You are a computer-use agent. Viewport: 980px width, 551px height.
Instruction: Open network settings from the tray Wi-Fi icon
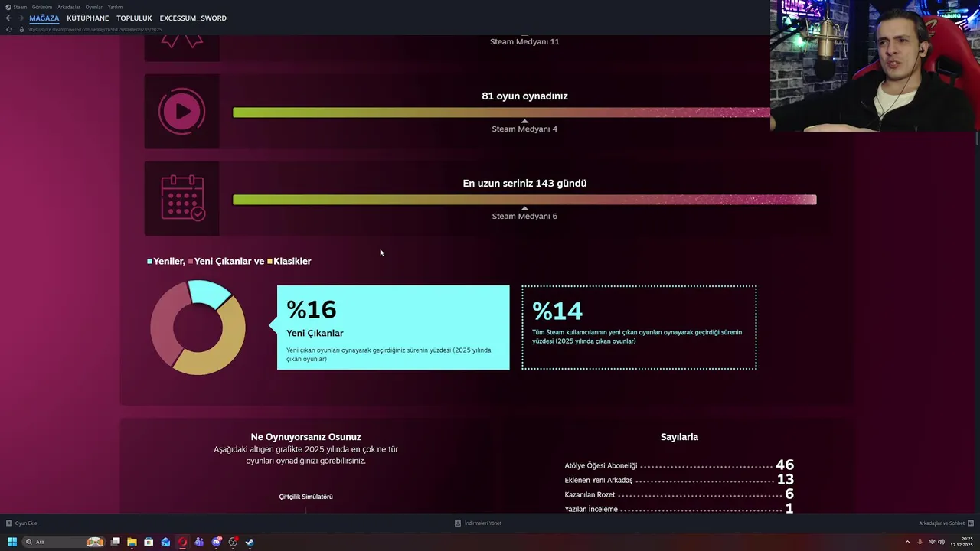click(932, 542)
